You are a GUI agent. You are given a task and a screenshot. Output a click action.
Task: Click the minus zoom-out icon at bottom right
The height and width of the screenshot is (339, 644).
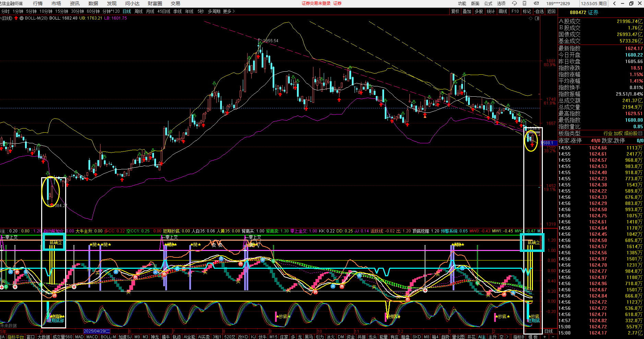pyautogui.click(x=553, y=337)
